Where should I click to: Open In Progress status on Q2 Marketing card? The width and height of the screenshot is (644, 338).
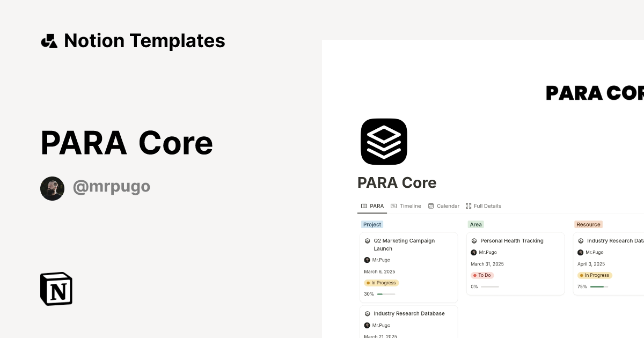(382, 283)
